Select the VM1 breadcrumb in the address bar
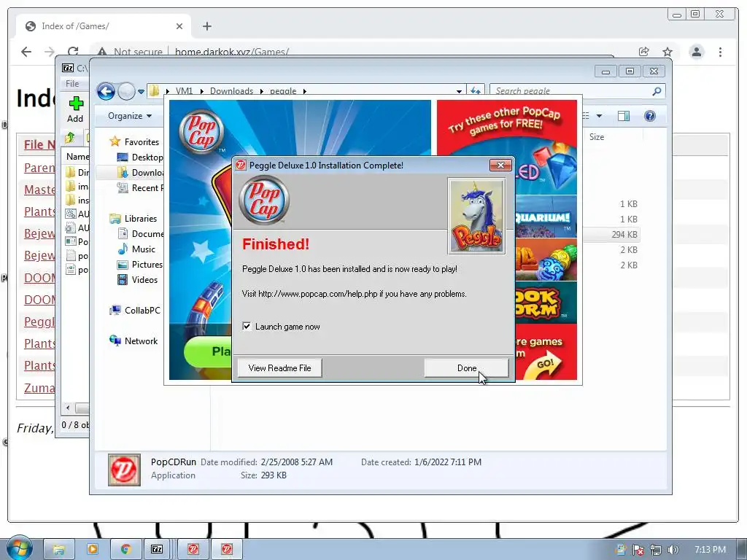Screen dimensions: 747x560 point(184,91)
